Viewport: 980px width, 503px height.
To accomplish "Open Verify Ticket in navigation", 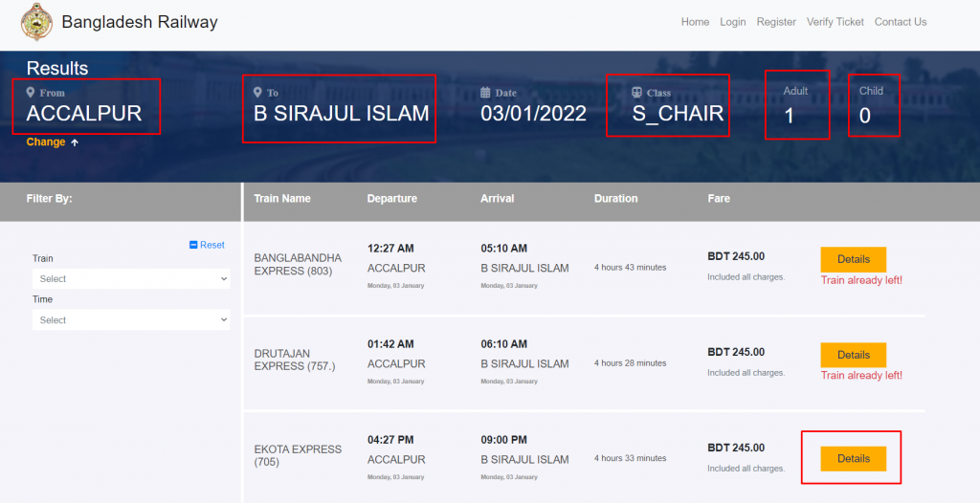I will click(x=835, y=22).
